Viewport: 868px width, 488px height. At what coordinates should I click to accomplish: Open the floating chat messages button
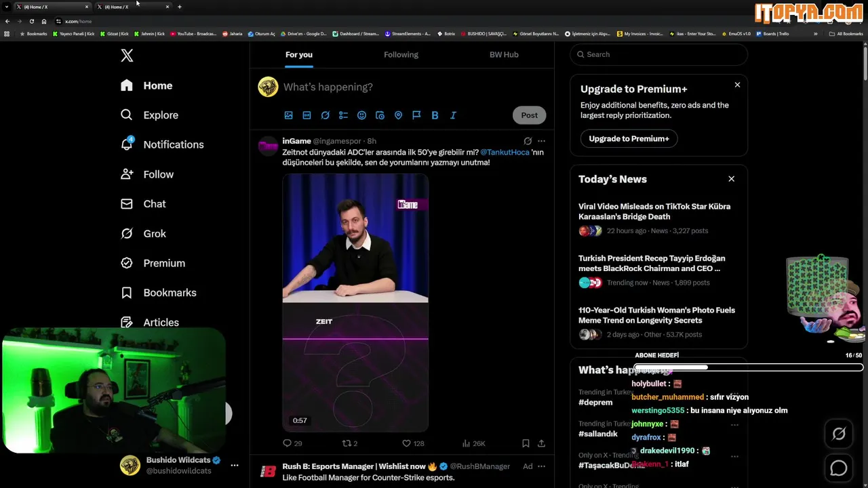pyautogui.click(x=839, y=468)
